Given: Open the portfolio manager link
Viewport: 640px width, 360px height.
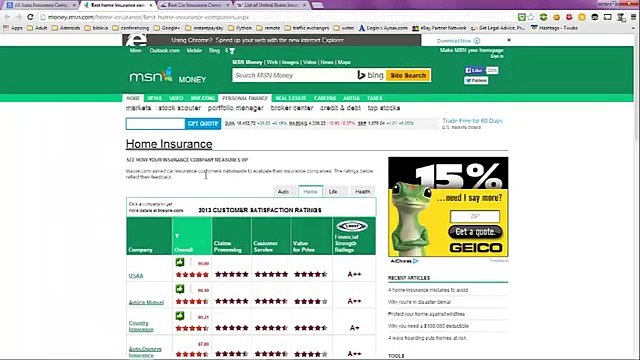Looking at the screenshot, I should [x=236, y=108].
